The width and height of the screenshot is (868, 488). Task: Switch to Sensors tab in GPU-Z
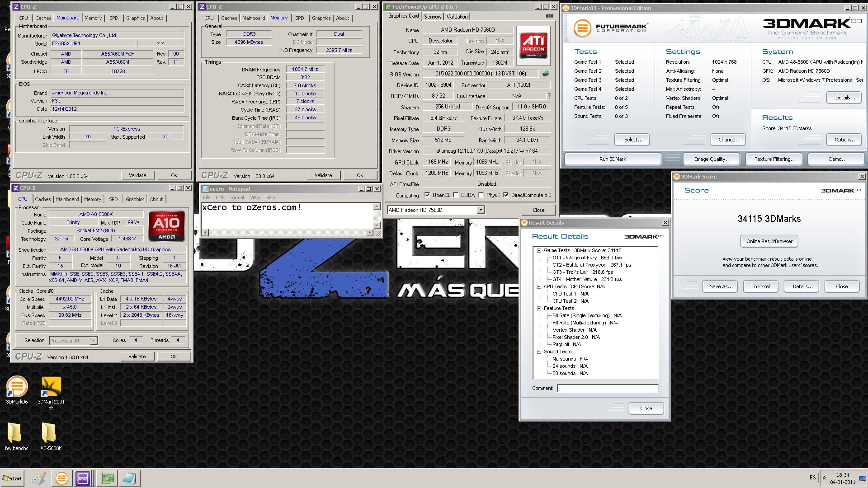432,17
